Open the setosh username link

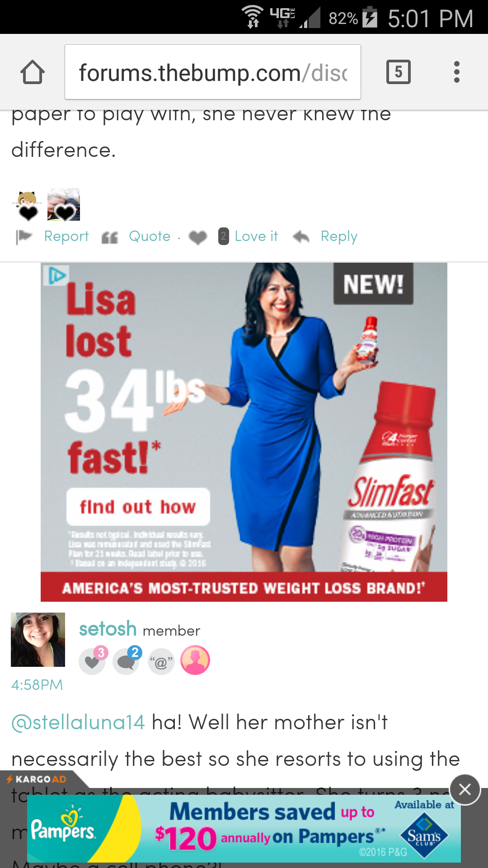[x=108, y=629]
